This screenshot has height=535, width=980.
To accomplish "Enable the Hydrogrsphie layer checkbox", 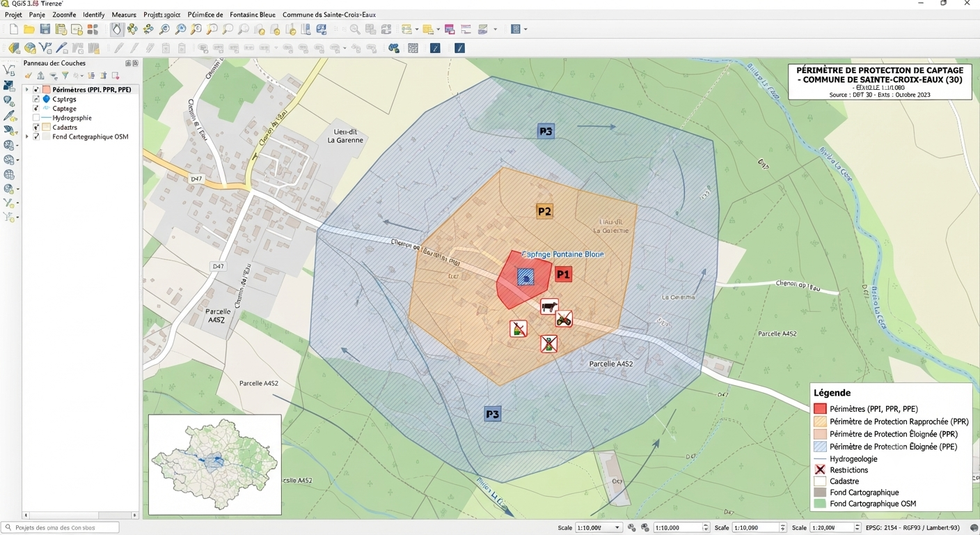I will point(36,118).
